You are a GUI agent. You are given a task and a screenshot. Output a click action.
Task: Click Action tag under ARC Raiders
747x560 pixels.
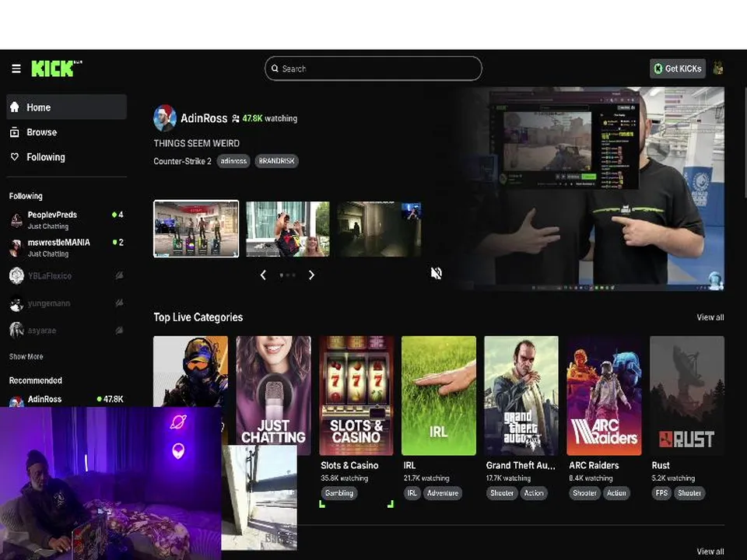pos(616,493)
